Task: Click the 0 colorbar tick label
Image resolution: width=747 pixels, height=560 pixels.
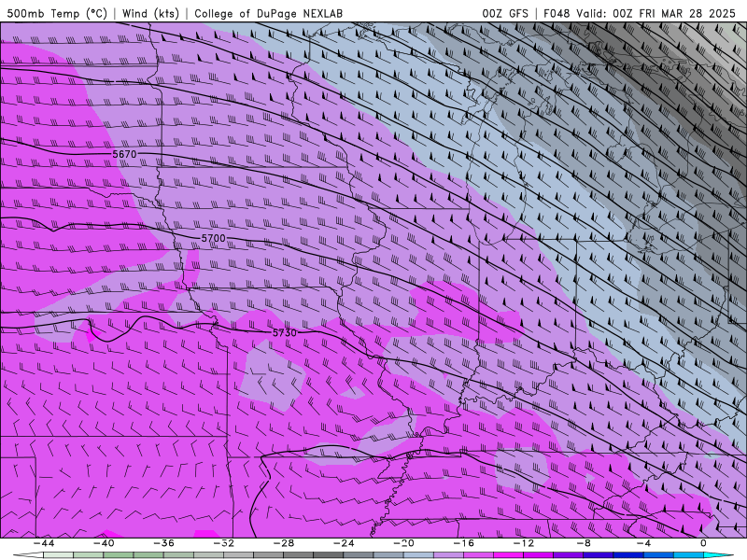Action: (704, 543)
